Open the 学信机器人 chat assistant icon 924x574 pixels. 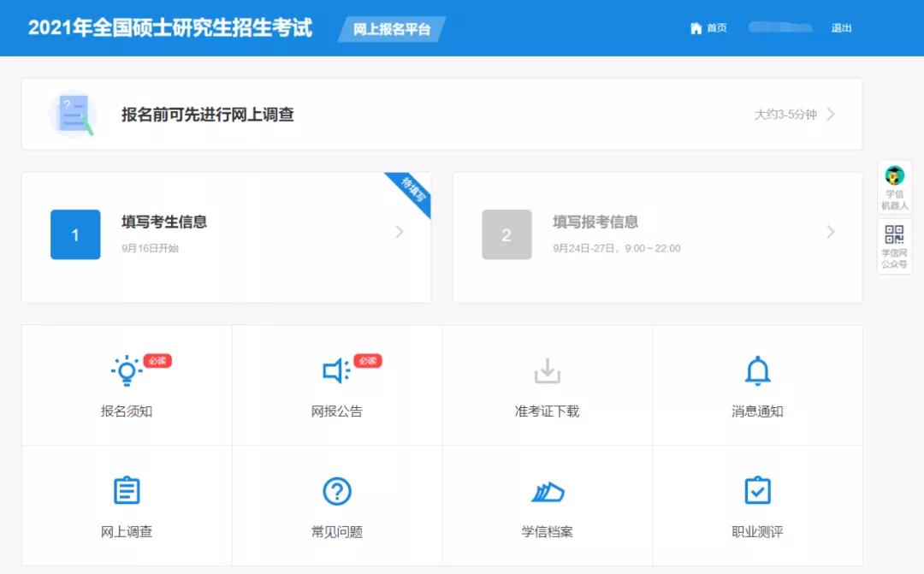click(x=894, y=175)
